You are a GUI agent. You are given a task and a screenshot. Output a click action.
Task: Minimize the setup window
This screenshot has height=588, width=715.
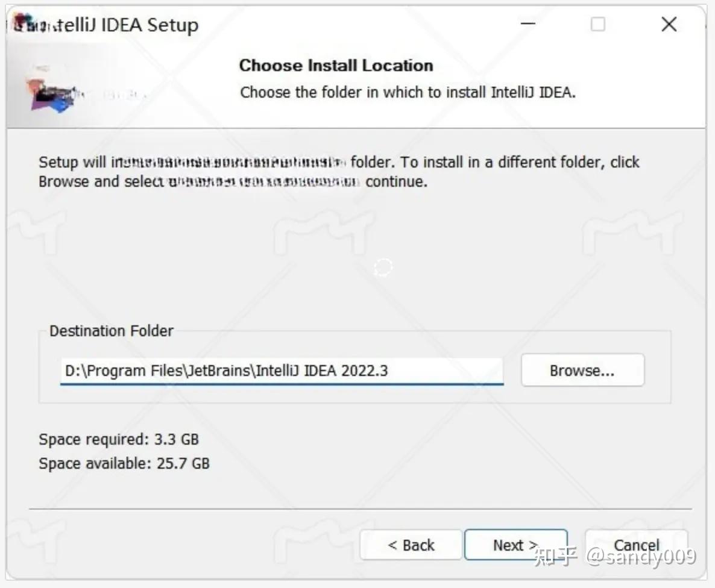pyautogui.click(x=528, y=24)
